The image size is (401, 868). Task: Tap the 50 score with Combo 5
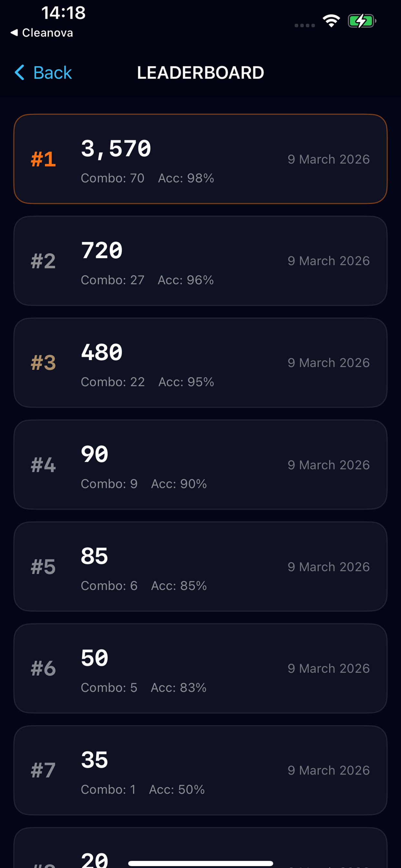click(x=200, y=668)
